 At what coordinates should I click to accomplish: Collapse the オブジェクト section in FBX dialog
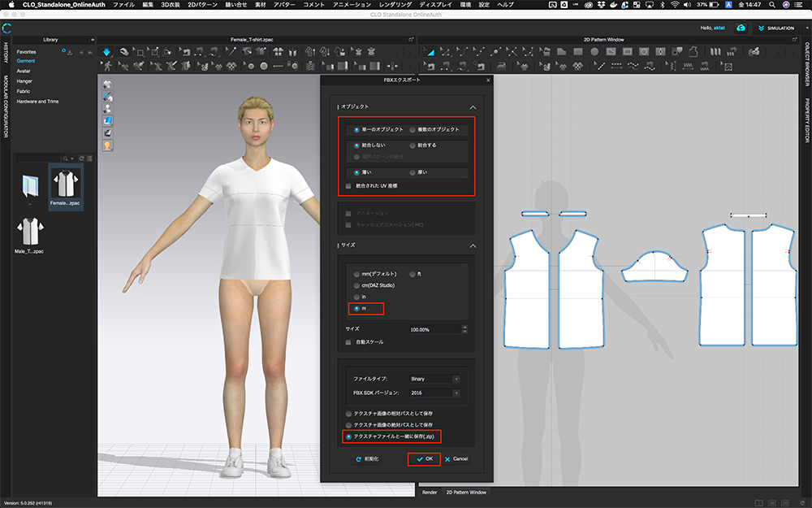tap(473, 106)
